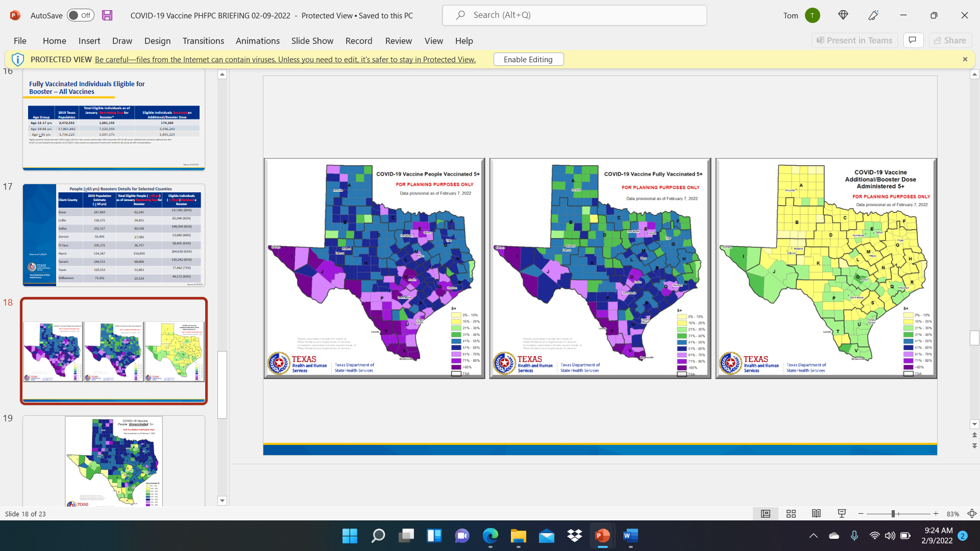Select slide 17 thumbnail
The image size is (980, 551).
113,235
